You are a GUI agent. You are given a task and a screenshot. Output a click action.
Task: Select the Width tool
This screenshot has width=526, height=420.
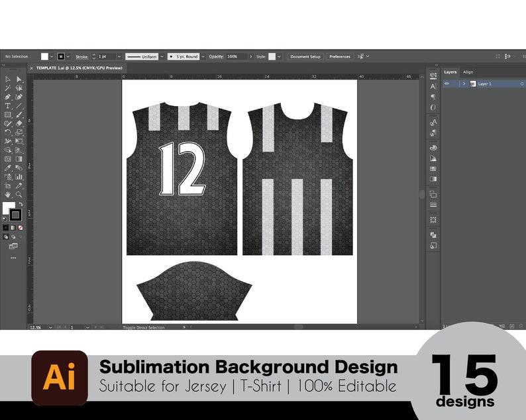[x=8, y=141]
